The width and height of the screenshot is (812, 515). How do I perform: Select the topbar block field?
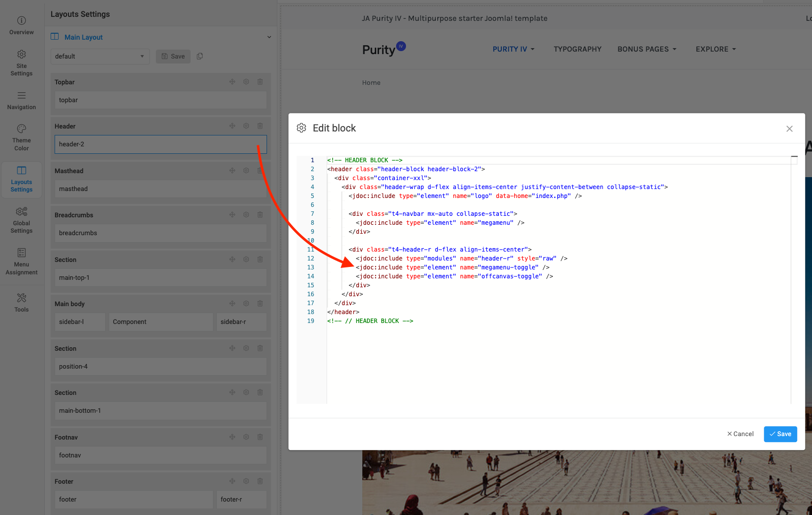(x=161, y=100)
